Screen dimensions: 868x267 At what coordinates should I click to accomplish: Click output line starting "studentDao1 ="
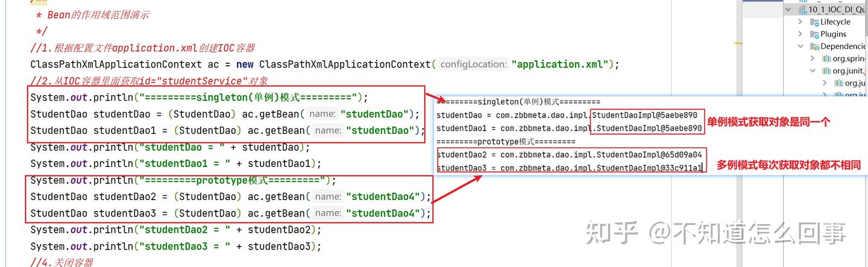(569, 128)
